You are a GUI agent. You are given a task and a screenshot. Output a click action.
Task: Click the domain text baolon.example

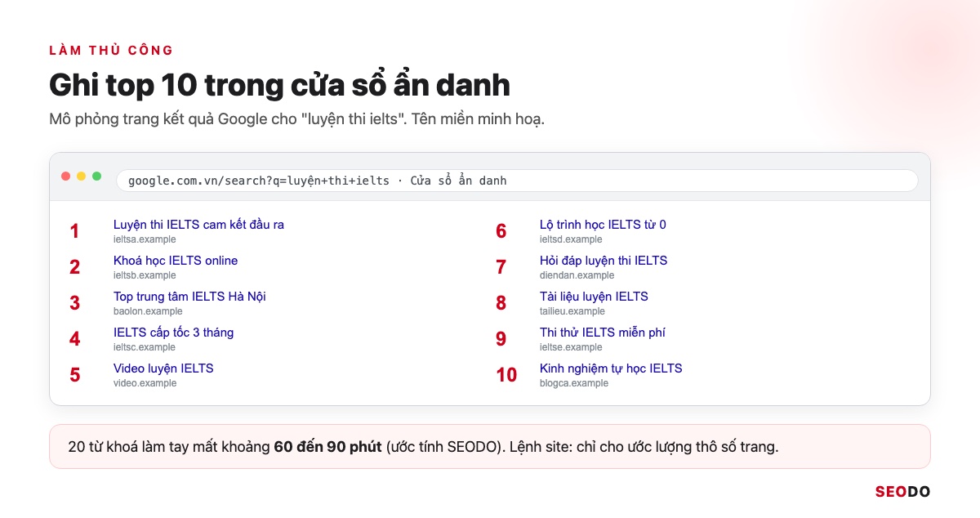click(x=148, y=311)
